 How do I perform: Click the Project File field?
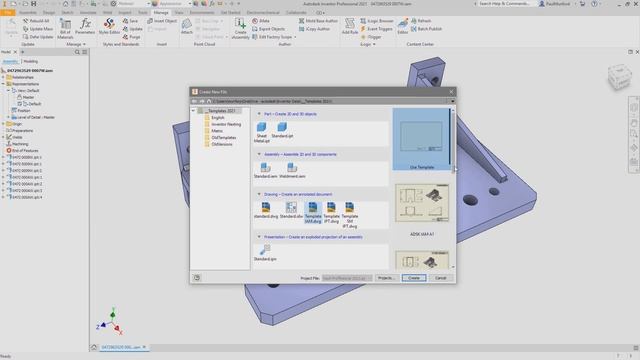(347, 278)
